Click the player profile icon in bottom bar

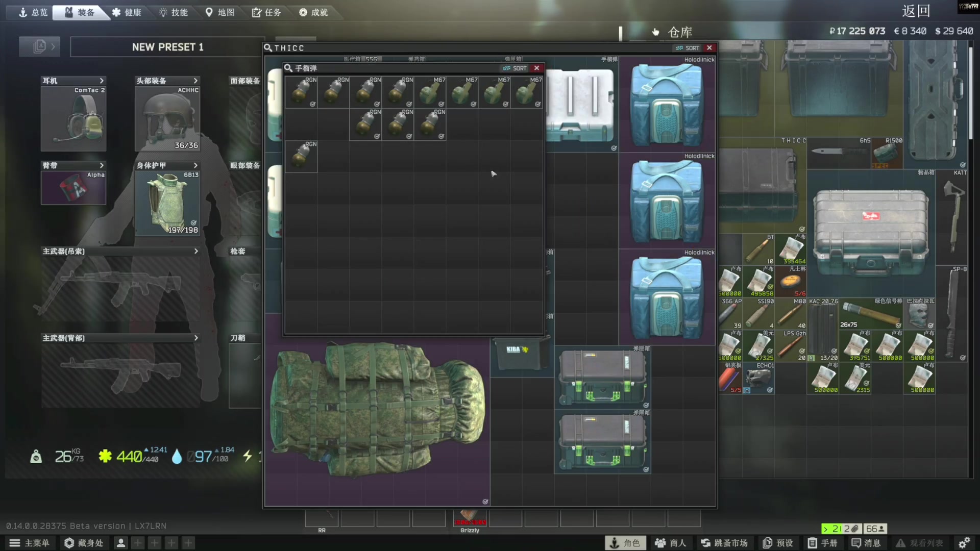tap(121, 543)
